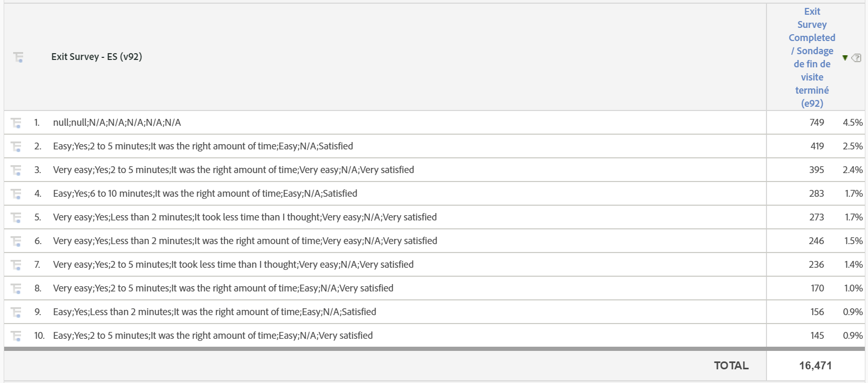Image resolution: width=868 pixels, height=383 pixels.
Task: Click the breakdown filter icon on the null row
Action: click(x=18, y=122)
